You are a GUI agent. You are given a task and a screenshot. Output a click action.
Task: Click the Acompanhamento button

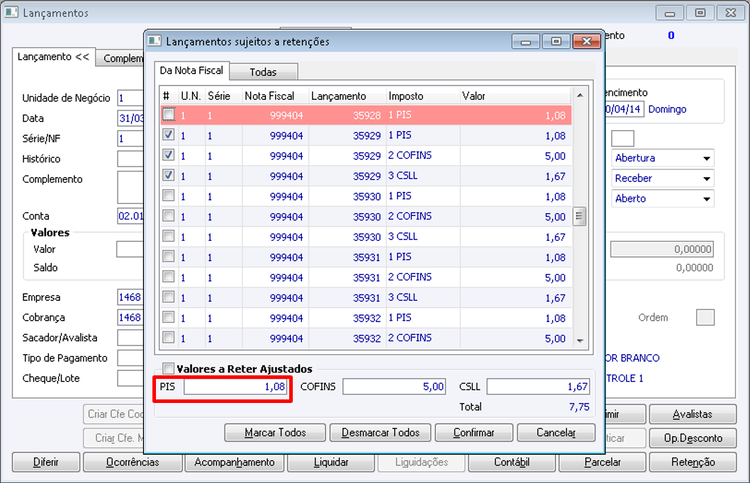(234, 462)
